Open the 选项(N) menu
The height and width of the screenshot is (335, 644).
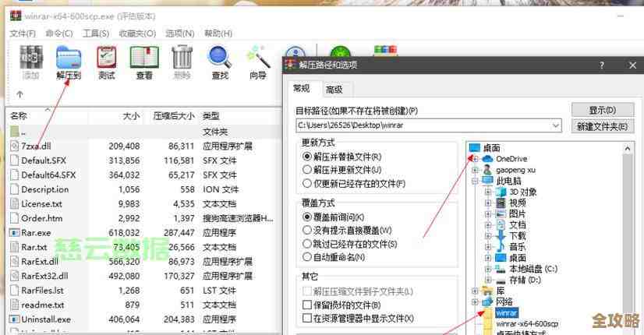180,33
